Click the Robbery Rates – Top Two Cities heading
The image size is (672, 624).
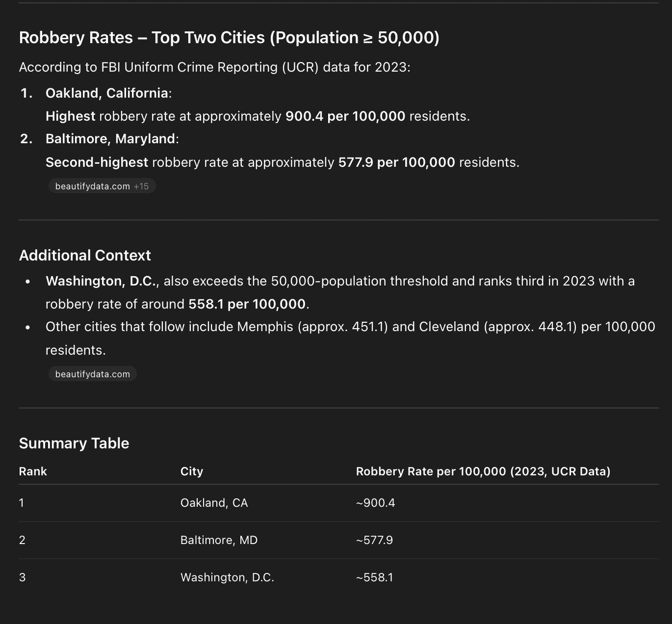point(229,38)
